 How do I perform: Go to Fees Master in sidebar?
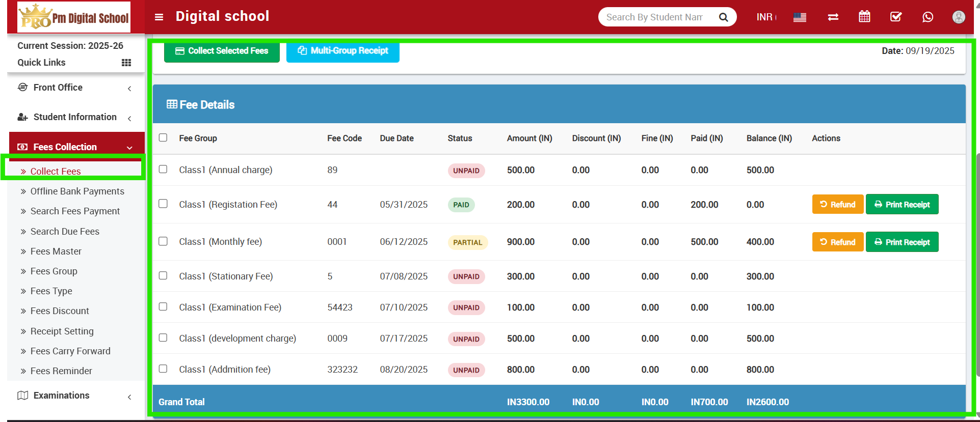pyautogui.click(x=56, y=251)
